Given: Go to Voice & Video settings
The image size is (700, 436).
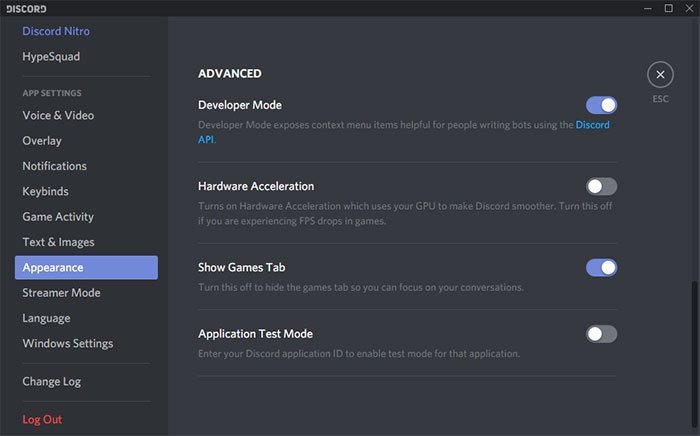Looking at the screenshot, I should tap(58, 115).
